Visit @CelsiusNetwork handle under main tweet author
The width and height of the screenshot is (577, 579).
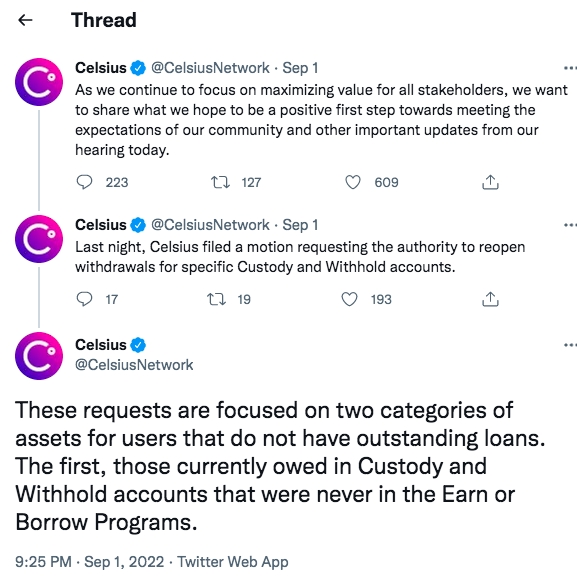pos(134,365)
